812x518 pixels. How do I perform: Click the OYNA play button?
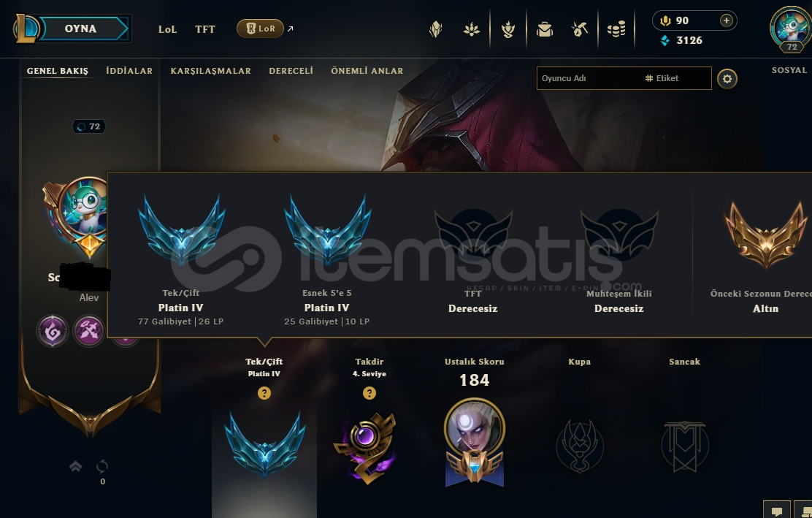click(x=80, y=28)
